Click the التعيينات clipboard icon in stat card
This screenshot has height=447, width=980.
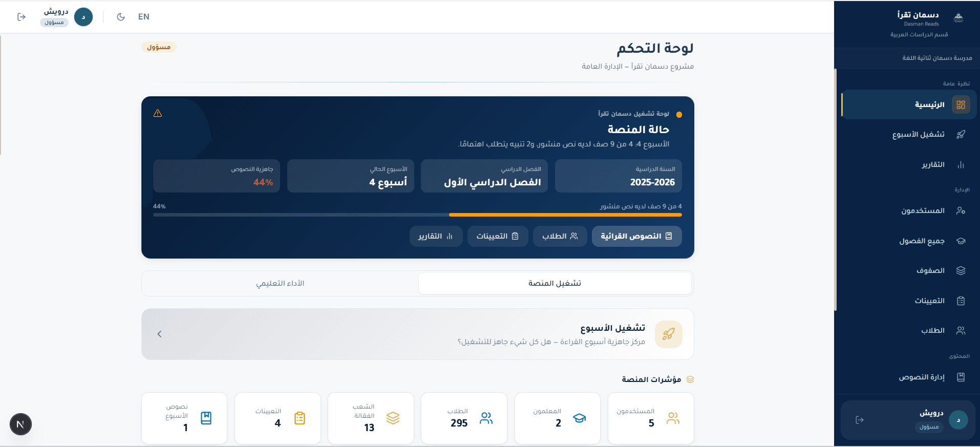(x=300, y=418)
